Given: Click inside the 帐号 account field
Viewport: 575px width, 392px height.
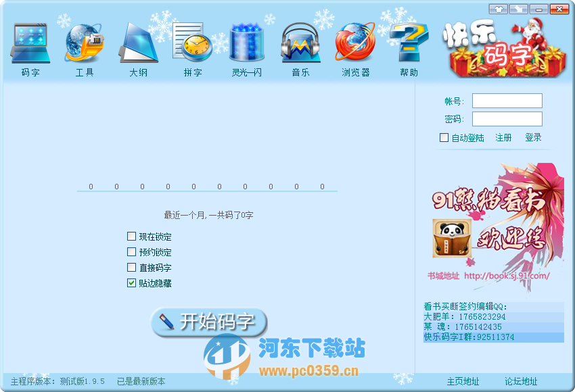Looking at the screenshot, I should (x=507, y=100).
